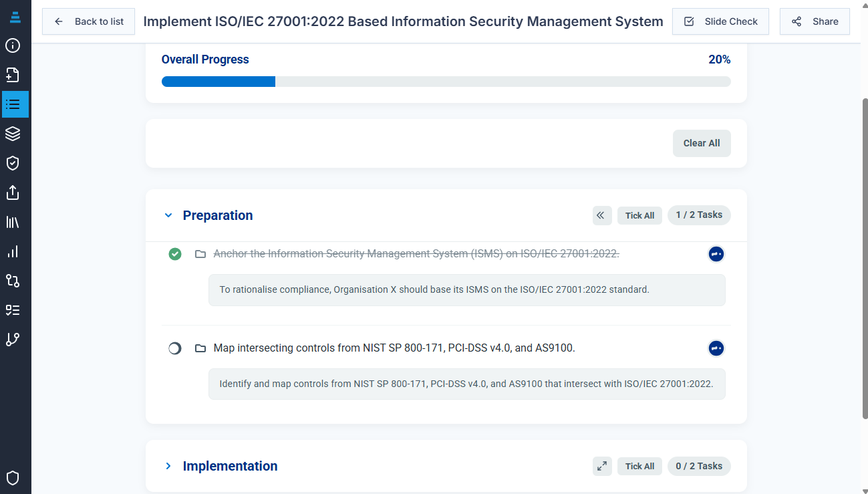Open the layers stack sidebar icon

13,134
